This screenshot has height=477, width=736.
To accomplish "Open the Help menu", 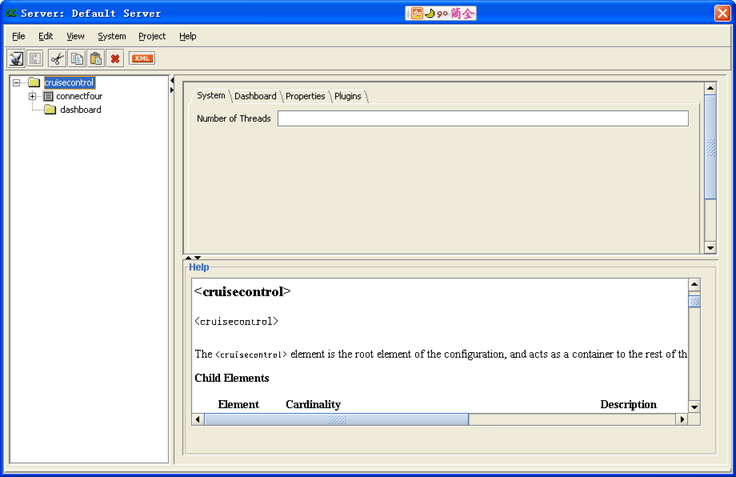I will pyautogui.click(x=188, y=36).
